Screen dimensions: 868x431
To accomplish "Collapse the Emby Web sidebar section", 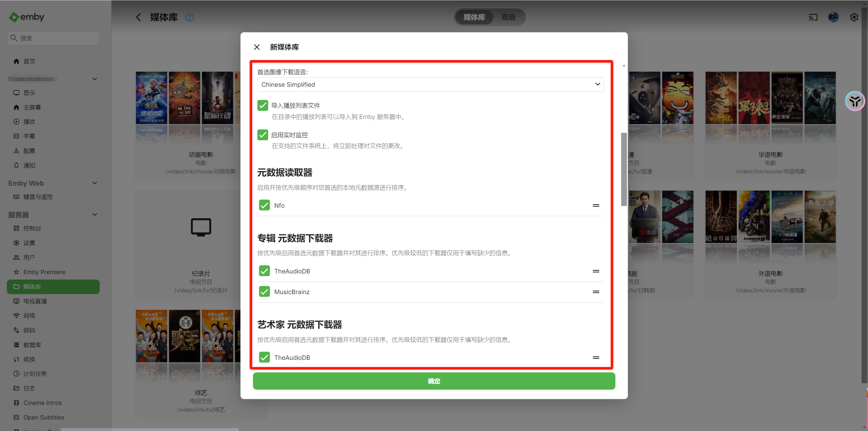I will coord(95,183).
